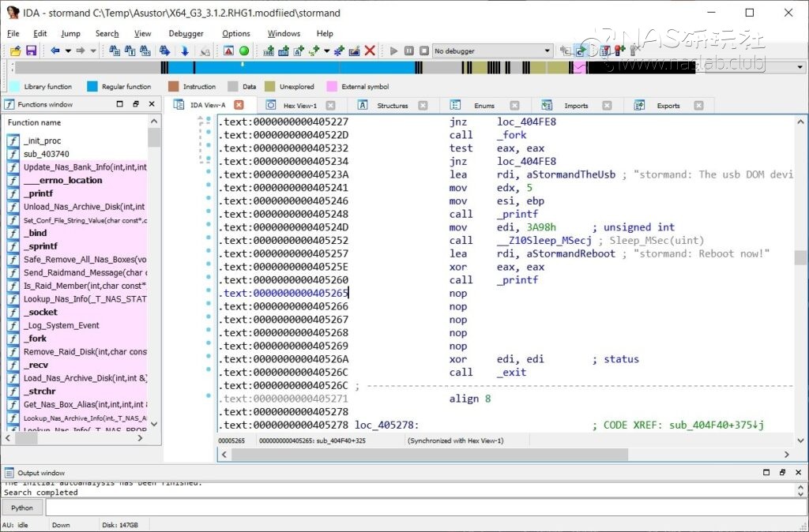
Task: Click the Open file icon
Action: [16, 51]
